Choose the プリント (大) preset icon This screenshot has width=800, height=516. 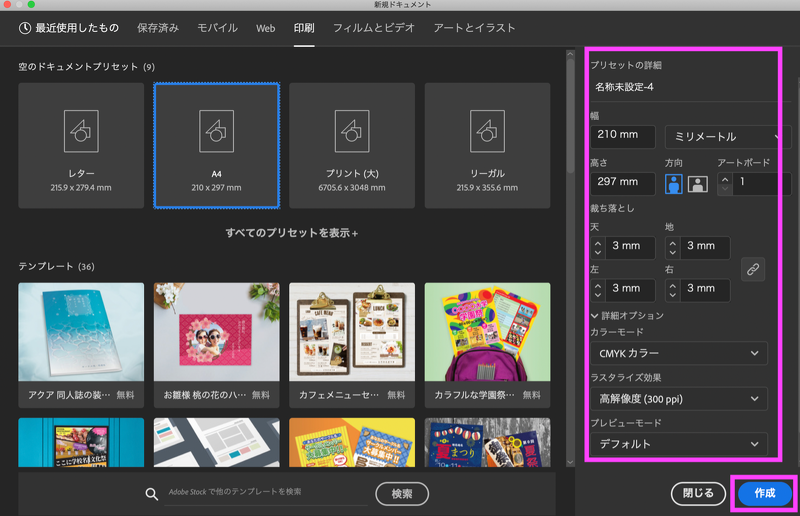coord(351,127)
